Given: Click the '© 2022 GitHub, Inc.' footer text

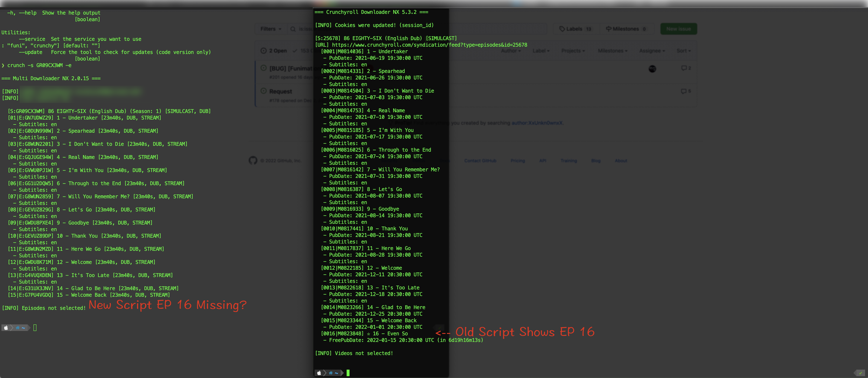Looking at the screenshot, I should click(281, 161).
